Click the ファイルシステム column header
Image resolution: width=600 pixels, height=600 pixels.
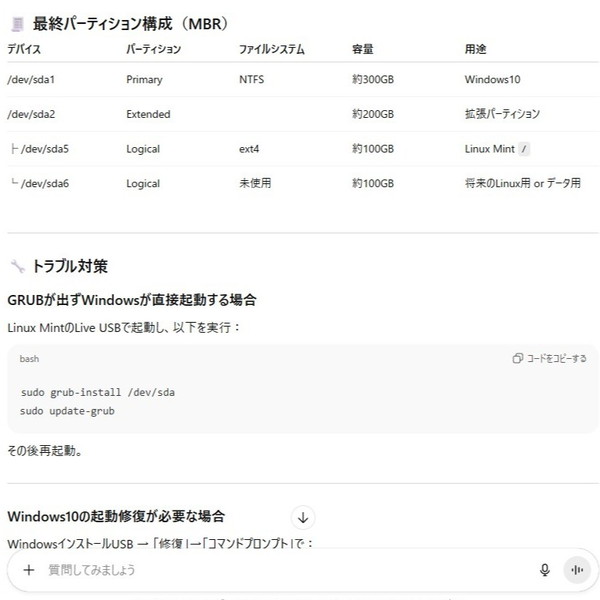[271, 49]
